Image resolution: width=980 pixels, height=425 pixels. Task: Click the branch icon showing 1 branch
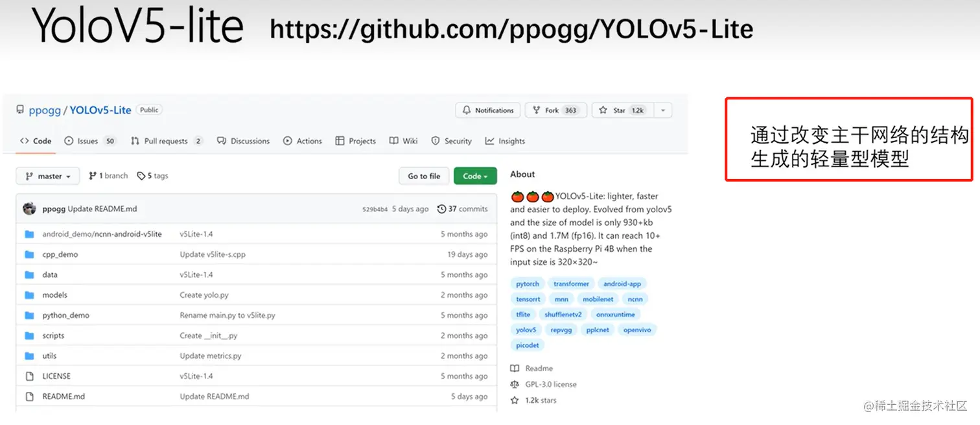tap(93, 176)
